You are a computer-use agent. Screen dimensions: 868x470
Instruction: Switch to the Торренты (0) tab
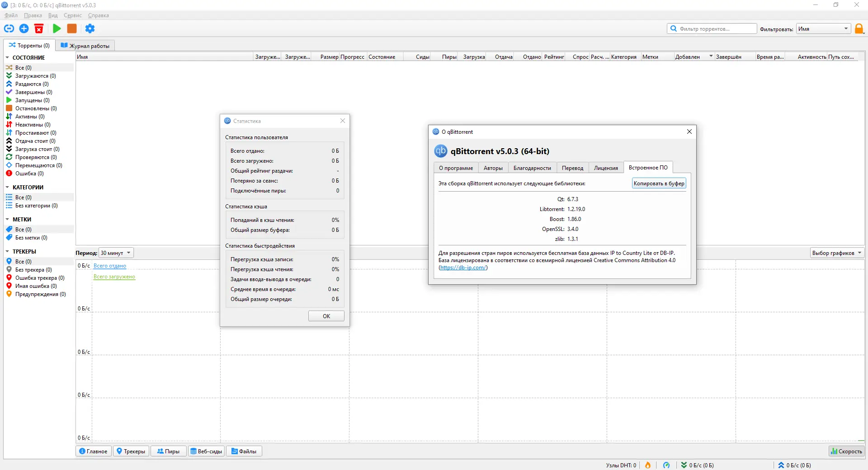[29, 46]
